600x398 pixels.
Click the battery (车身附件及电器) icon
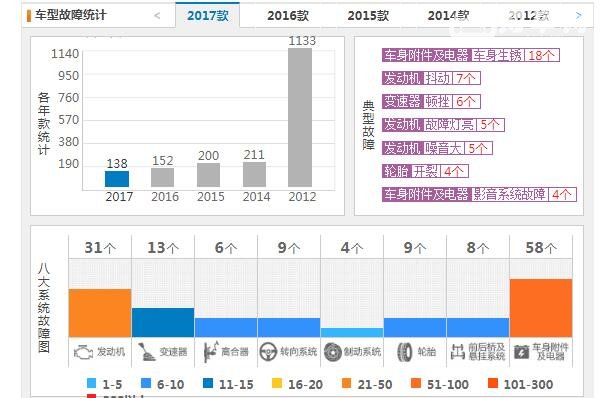[x=521, y=352]
